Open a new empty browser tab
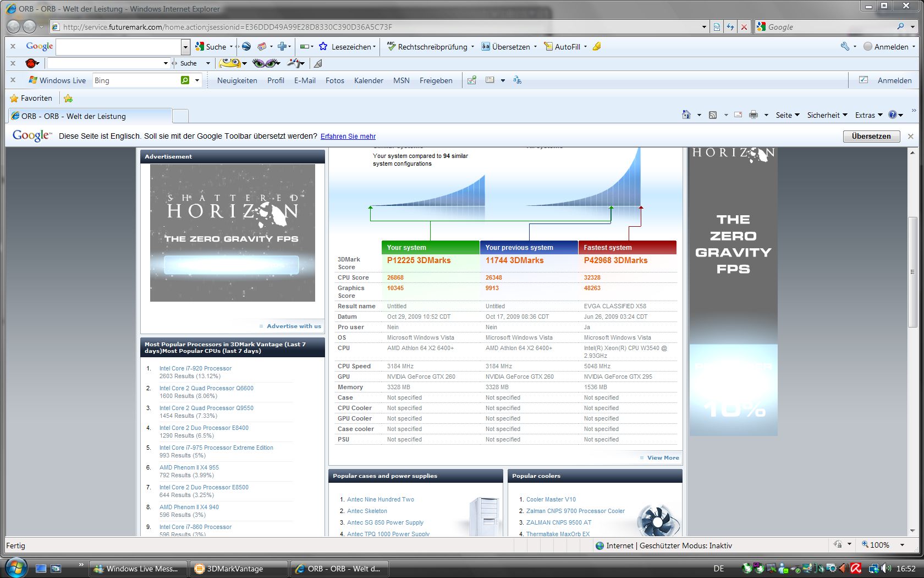Image resolution: width=924 pixels, height=578 pixels. pyautogui.click(x=180, y=116)
